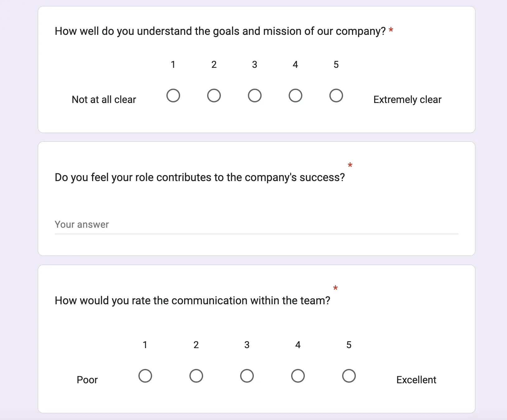Click the 'Poor' scale label
The height and width of the screenshot is (420, 507).
tap(87, 380)
